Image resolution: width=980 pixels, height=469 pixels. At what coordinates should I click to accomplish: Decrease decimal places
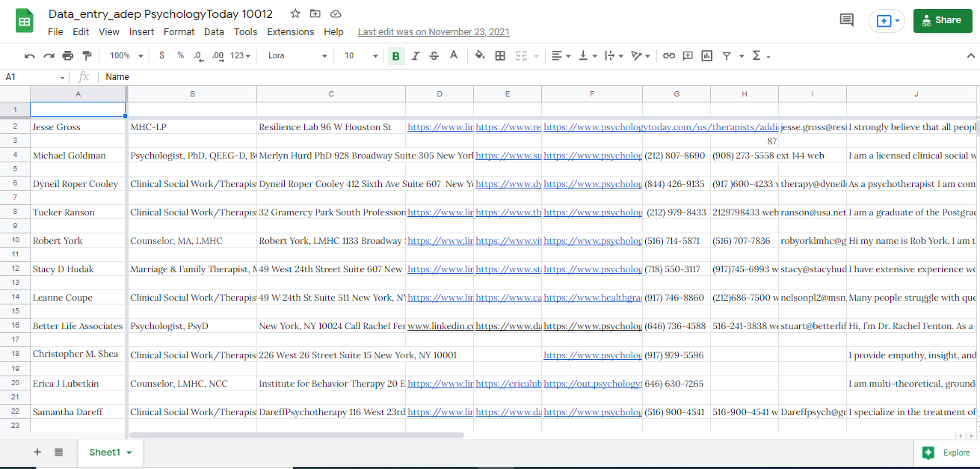click(199, 55)
